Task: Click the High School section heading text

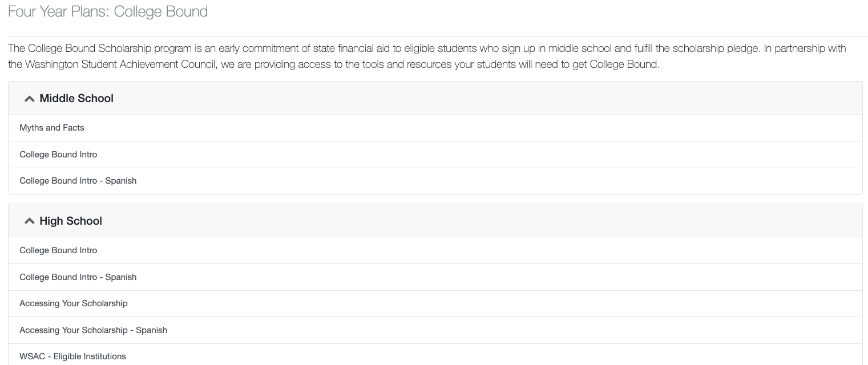Action: click(x=71, y=221)
